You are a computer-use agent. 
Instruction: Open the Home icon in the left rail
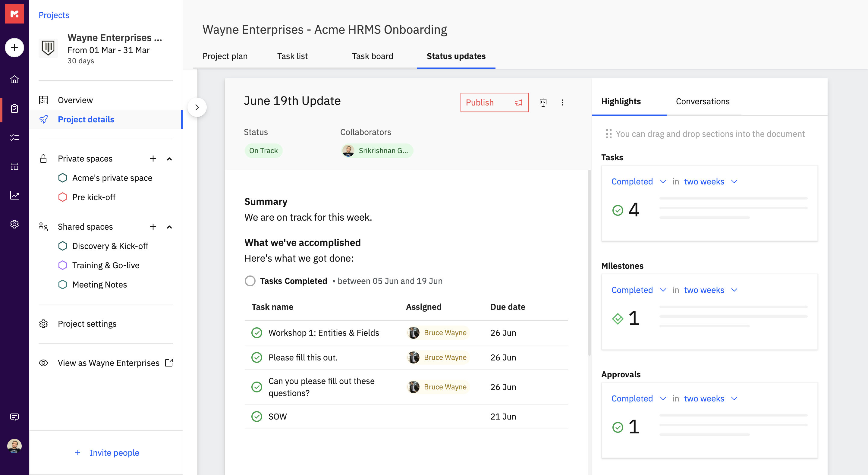(x=14, y=80)
